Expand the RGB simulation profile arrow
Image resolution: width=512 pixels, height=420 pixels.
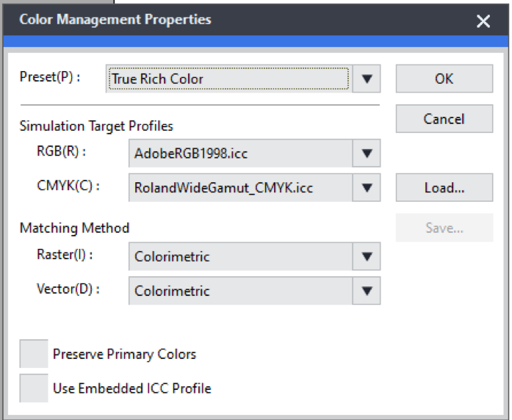click(367, 153)
